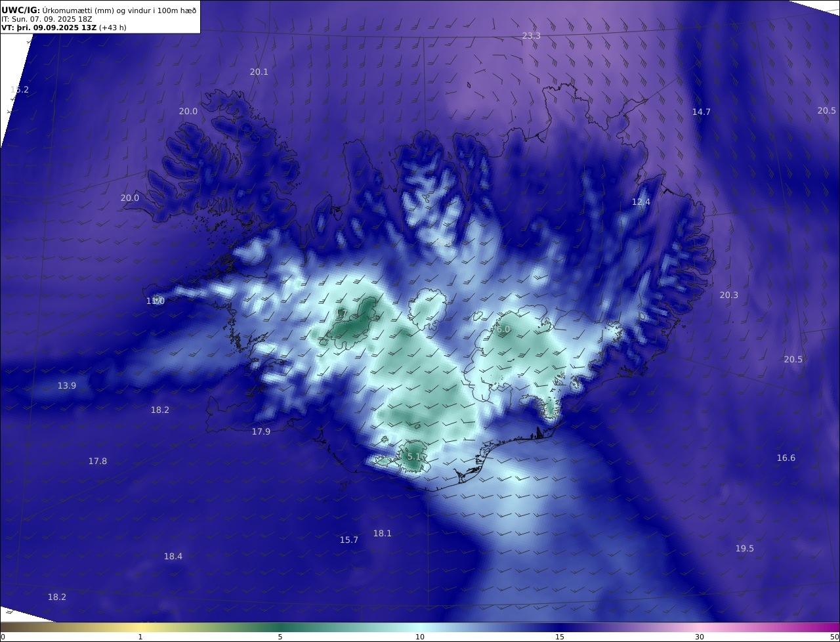This screenshot has height=642, width=840.
Task: Click the map value label 14.7
Action: pos(702,112)
